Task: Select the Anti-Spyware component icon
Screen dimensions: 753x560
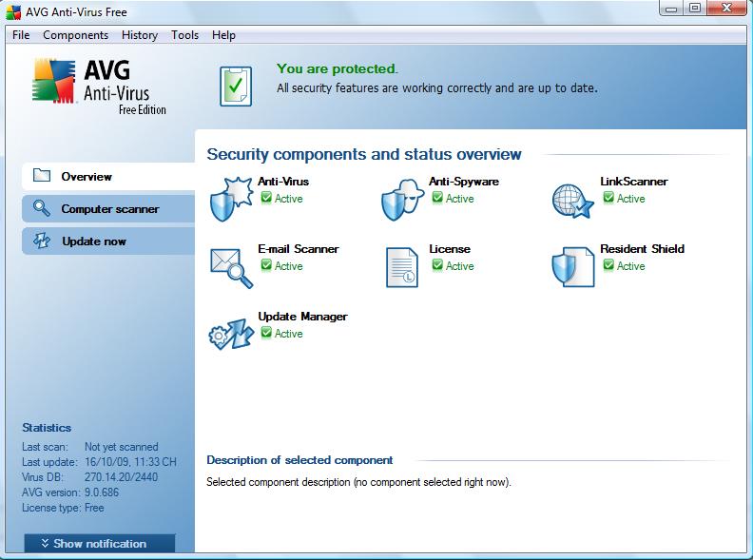Action: coord(401,199)
